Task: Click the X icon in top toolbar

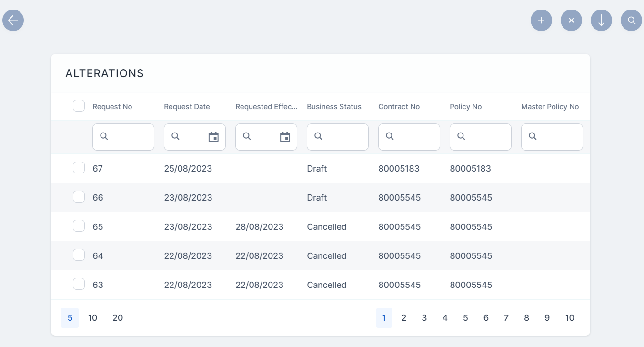Action: (571, 20)
